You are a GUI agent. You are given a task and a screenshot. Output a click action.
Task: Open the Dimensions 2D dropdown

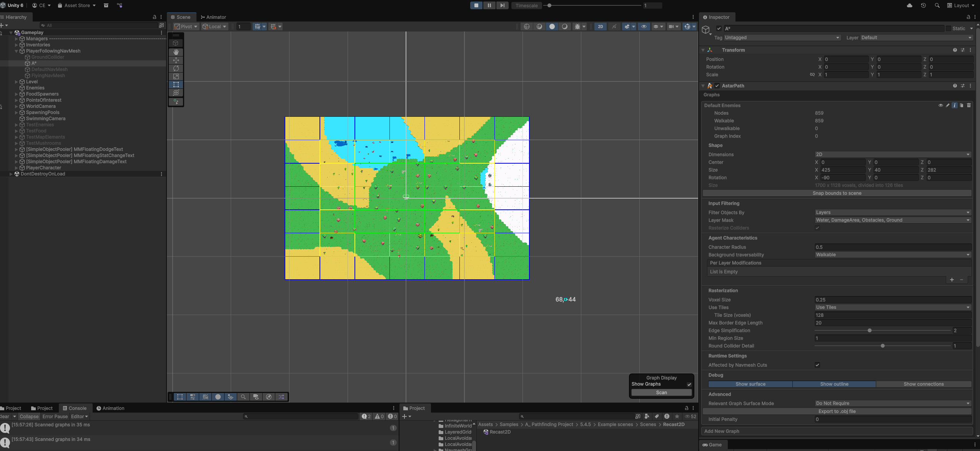892,154
